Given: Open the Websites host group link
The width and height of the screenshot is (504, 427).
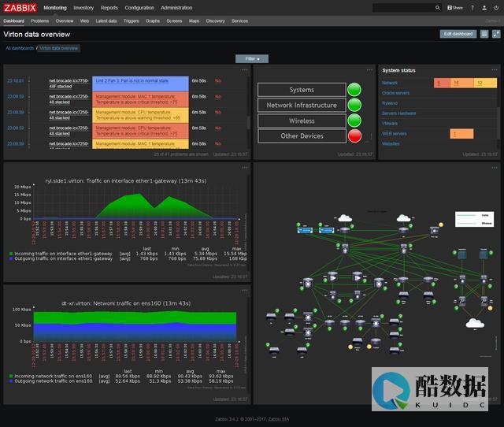Looking at the screenshot, I should pyautogui.click(x=391, y=143).
